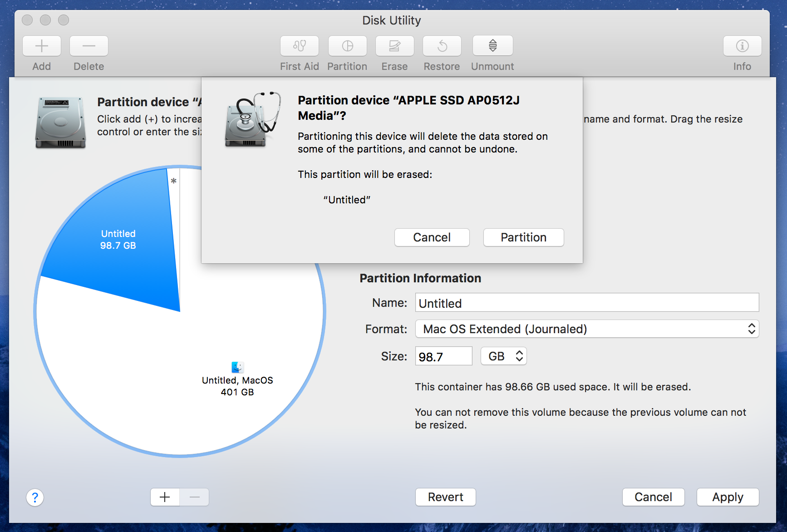Click into the partition Name field

pos(587,303)
